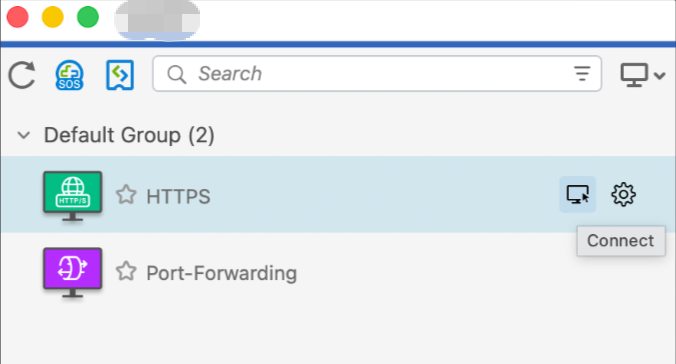Open search filter options icon
676x364 pixels.
point(582,74)
